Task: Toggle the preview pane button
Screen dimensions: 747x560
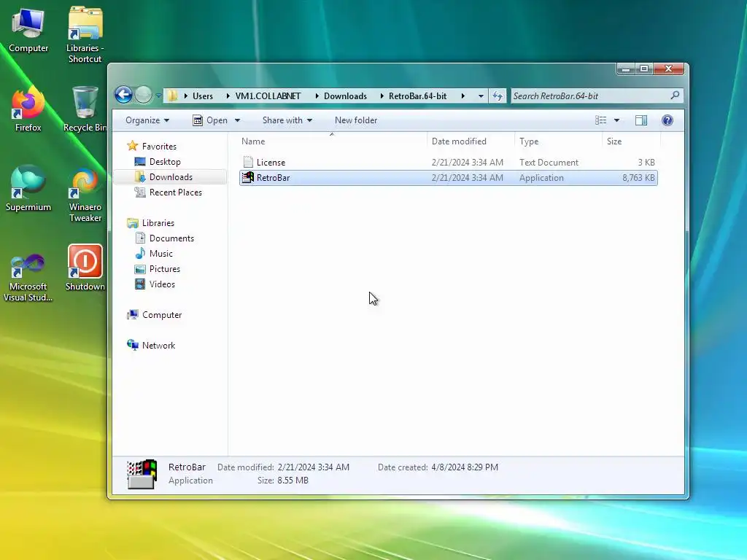Action: [x=641, y=120]
